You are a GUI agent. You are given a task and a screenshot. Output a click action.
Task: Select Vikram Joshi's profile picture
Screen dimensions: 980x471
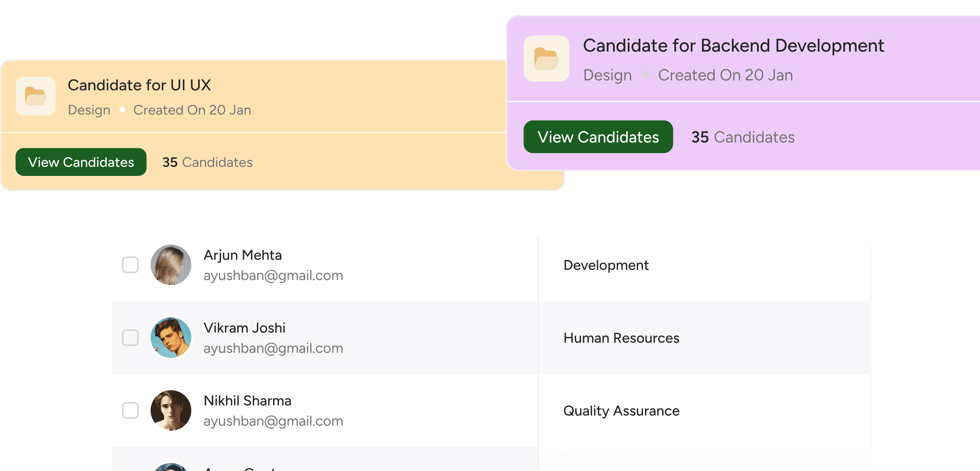point(171,338)
